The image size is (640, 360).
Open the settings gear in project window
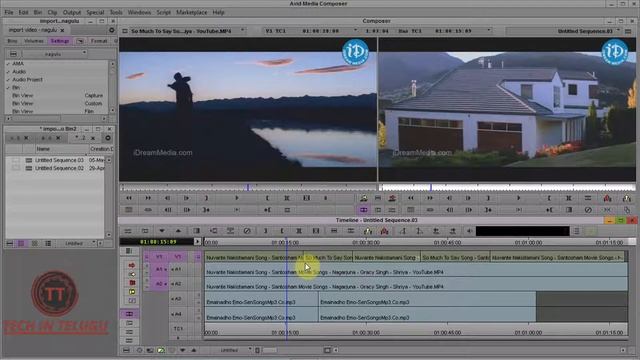tap(111, 30)
